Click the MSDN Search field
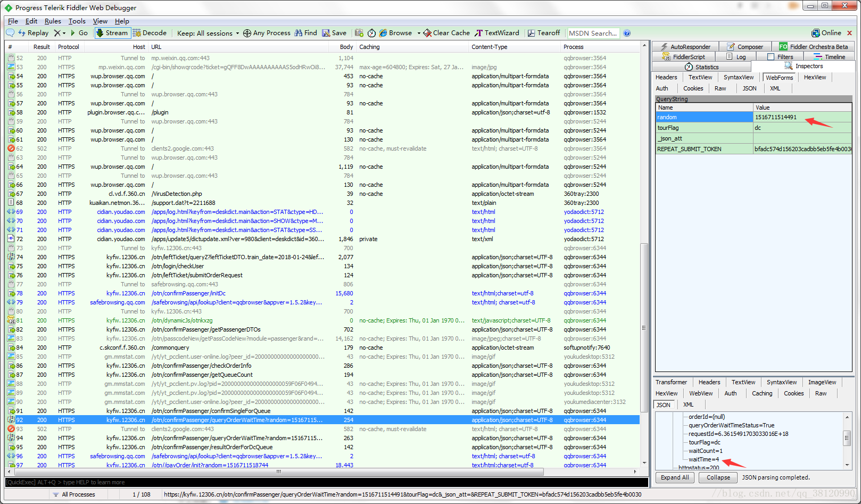 [x=593, y=33]
